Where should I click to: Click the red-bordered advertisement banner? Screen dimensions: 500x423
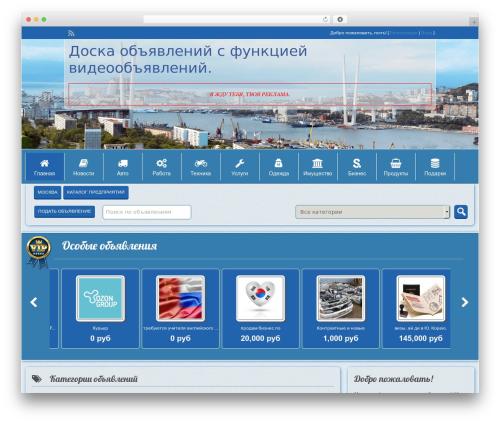(250, 94)
